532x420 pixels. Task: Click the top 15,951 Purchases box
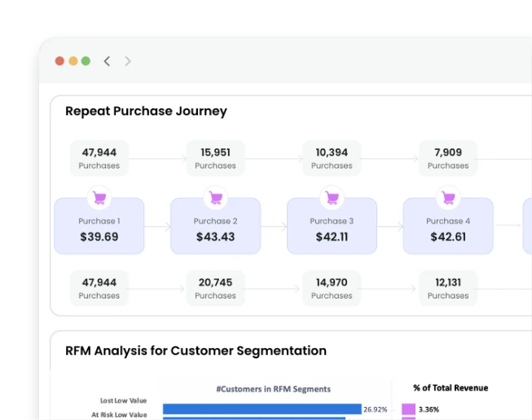click(x=215, y=158)
